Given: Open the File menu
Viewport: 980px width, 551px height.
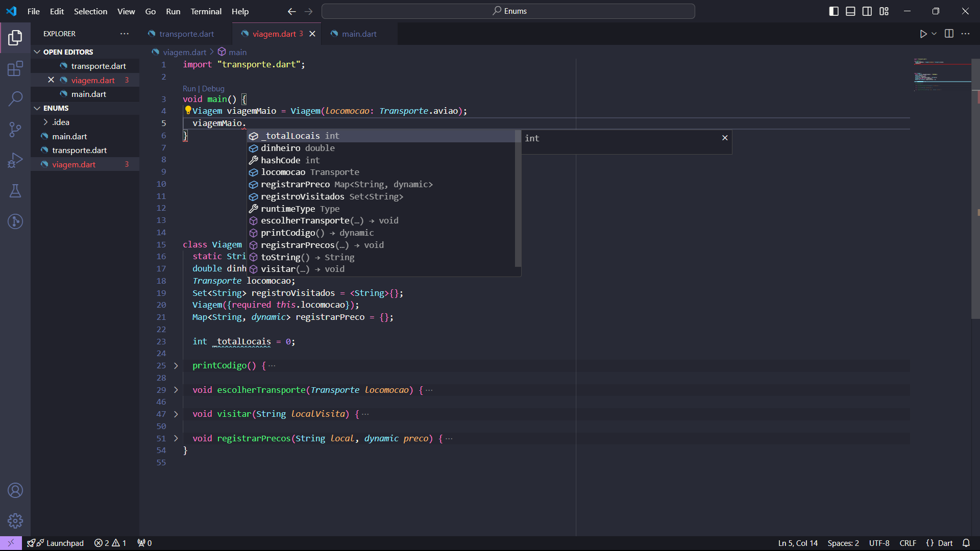Looking at the screenshot, I should tap(34, 11).
